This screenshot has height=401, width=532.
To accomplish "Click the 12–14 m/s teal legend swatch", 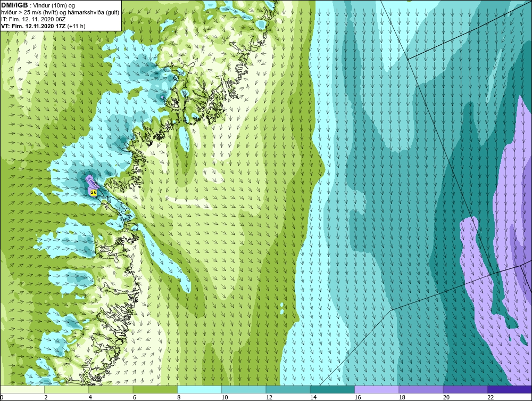I will click(288, 389).
